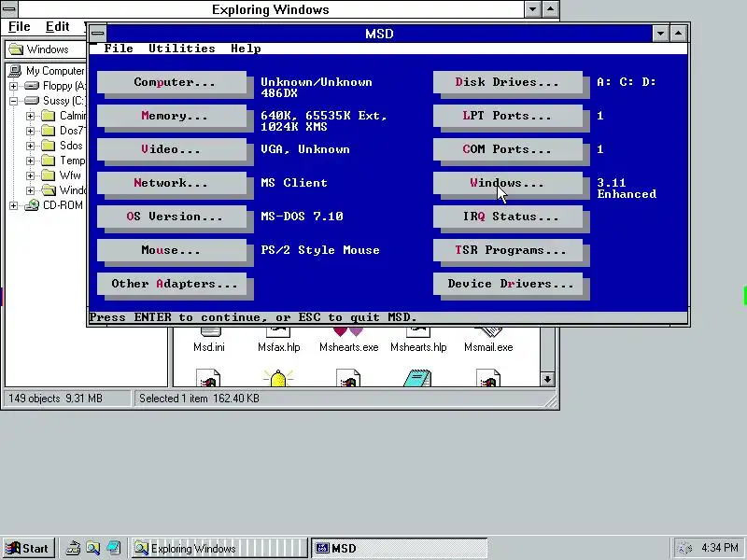Open File menu in Exploring Windows
747x560 pixels.
pos(19,27)
